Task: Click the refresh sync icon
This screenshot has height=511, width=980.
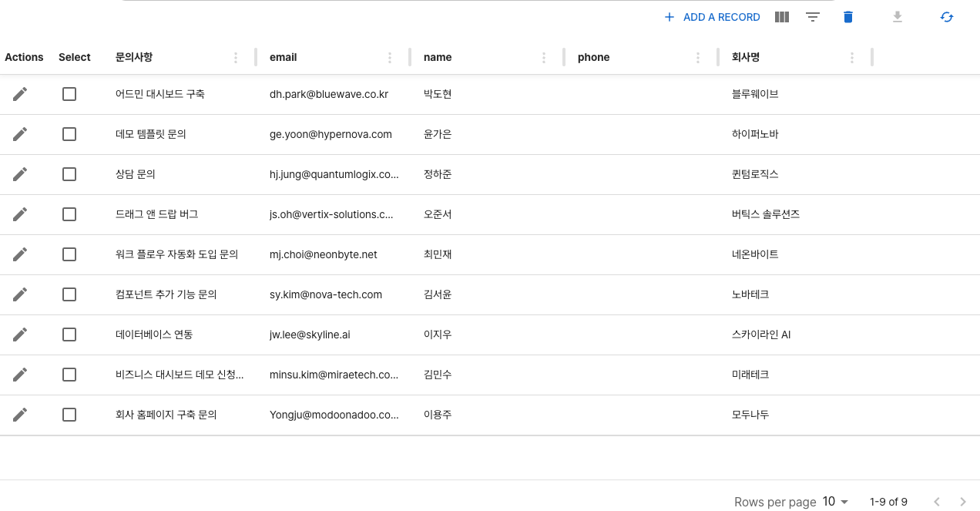Action: pos(947,17)
